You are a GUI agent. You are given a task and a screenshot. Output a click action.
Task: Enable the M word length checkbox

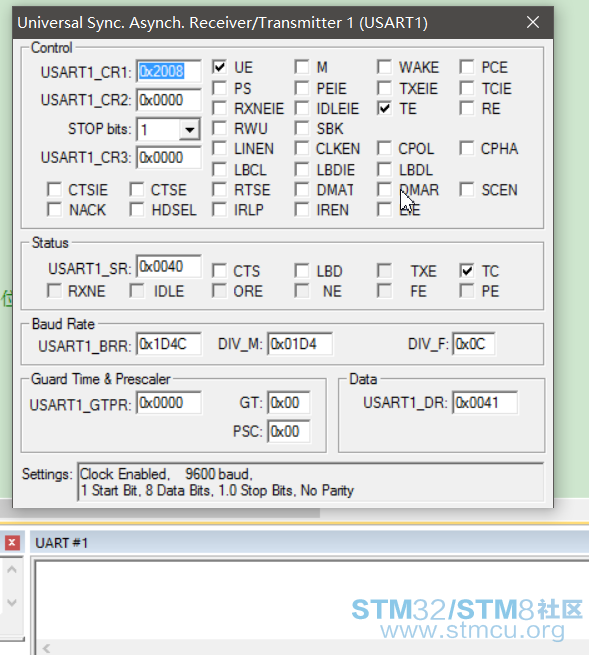pyautogui.click(x=302, y=67)
